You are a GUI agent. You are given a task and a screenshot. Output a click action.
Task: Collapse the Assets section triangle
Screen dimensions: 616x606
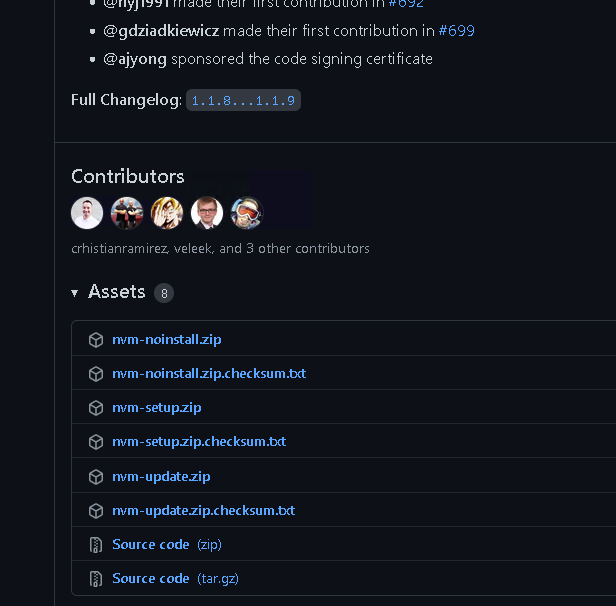tap(75, 293)
